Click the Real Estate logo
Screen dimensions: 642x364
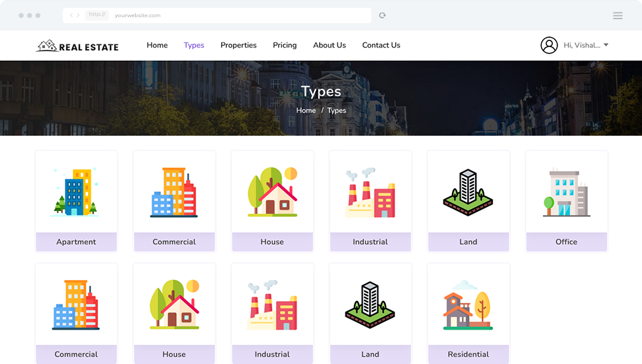(77, 46)
